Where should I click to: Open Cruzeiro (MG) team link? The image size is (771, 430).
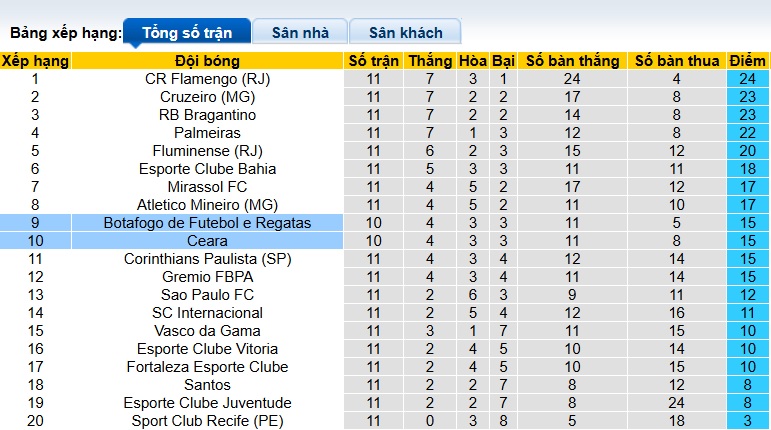click(207, 97)
